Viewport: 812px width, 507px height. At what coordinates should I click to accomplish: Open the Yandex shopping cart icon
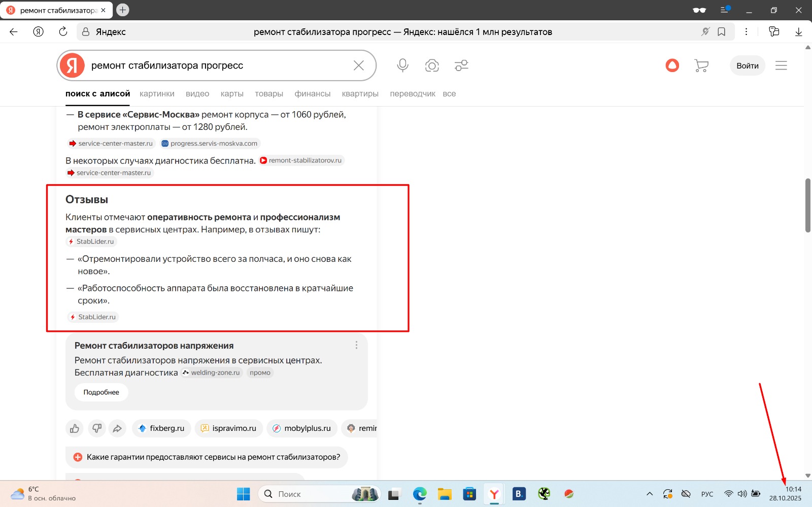701,65
